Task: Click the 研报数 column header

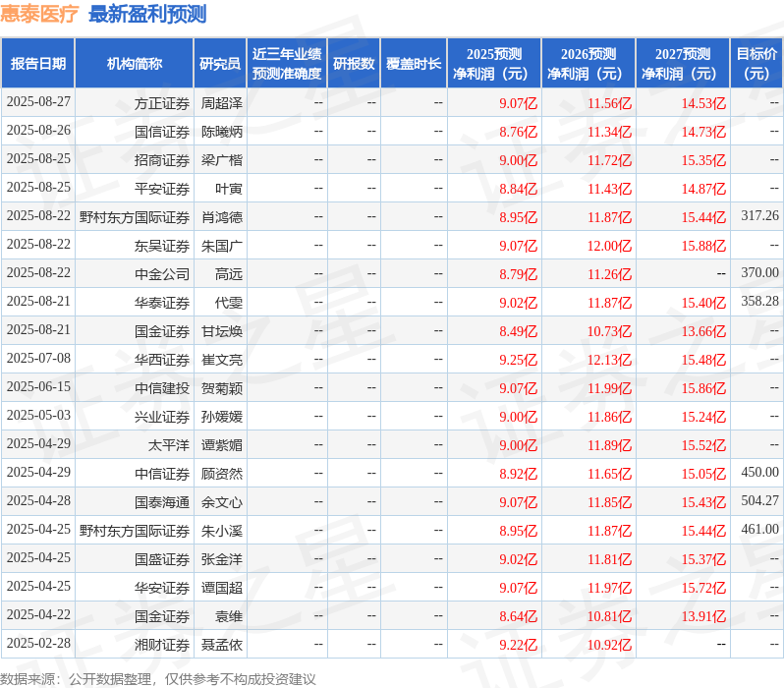Action: pyautogui.click(x=354, y=64)
